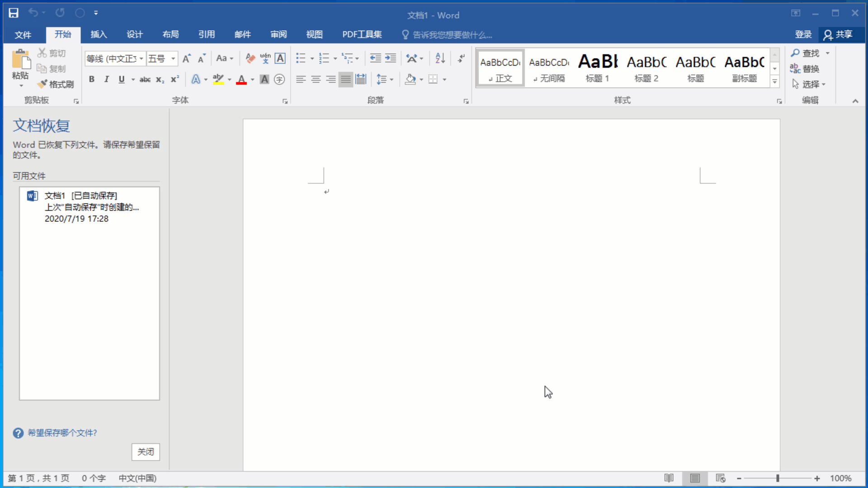
Task: Apply the 标题 1 heading style
Action: pyautogui.click(x=598, y=68)
